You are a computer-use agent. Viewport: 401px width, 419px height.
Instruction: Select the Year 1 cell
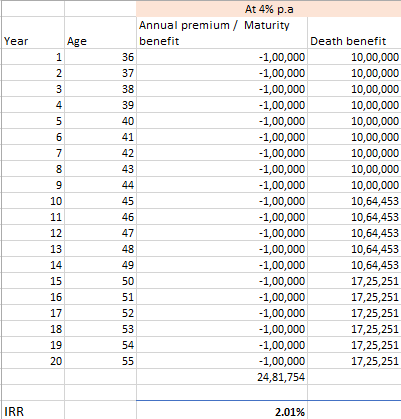(33, 57)
